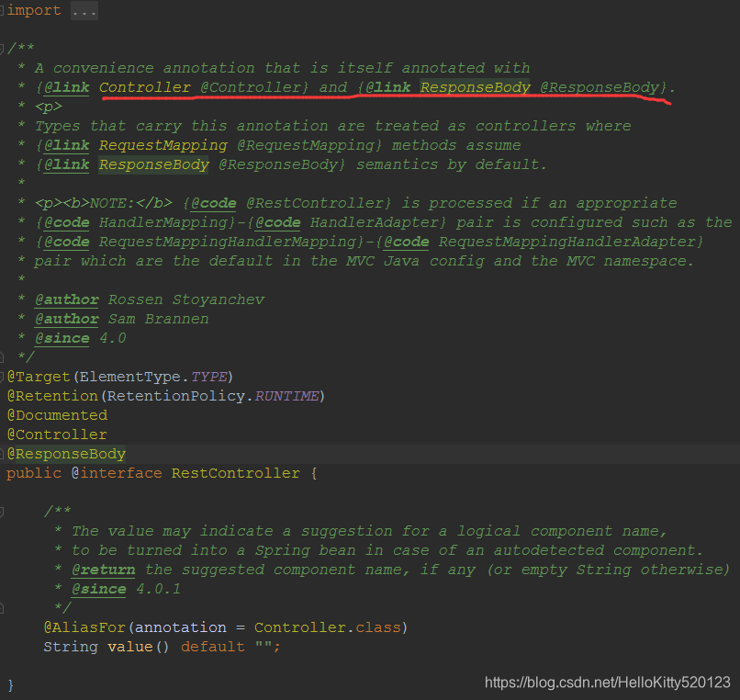Viewport: 740px width, 700px height.
Task: Click the "@Documented" annotation
Action: pos(57,415)
